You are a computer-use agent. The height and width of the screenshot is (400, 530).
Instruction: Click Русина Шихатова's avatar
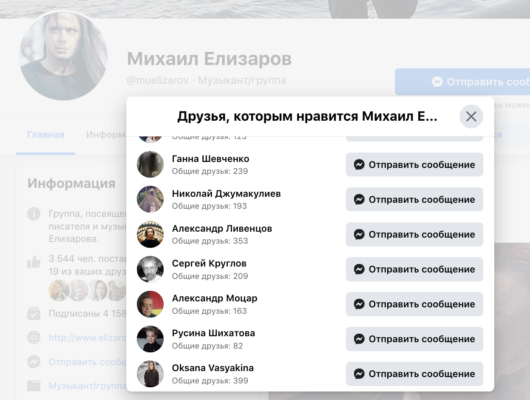point(150,338)
